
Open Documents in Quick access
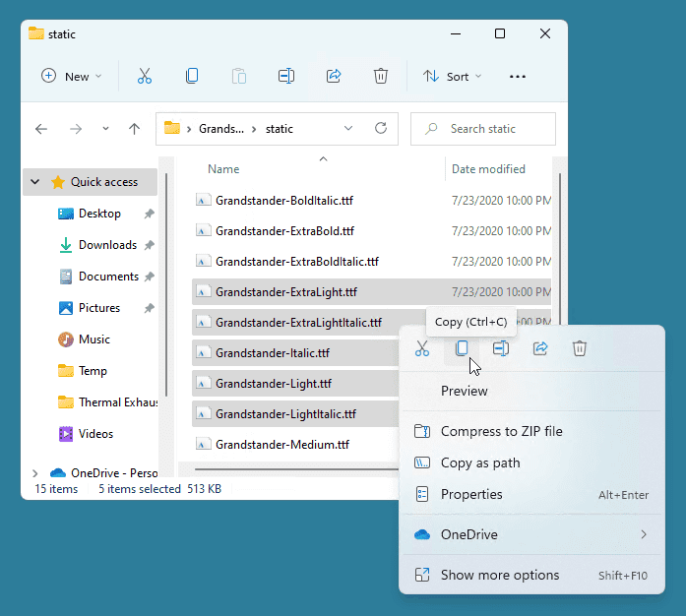coord(108,277)
